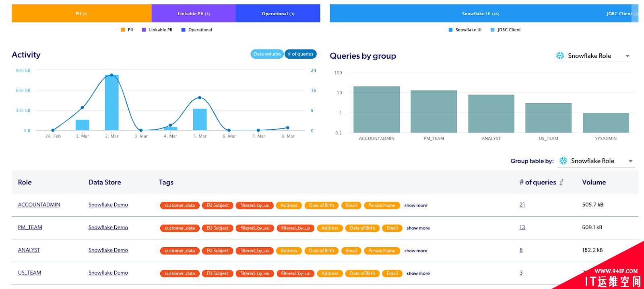Click the 3 queries count for US_TEAM
This screenshot has width=644, height=289.
[521, 273]
